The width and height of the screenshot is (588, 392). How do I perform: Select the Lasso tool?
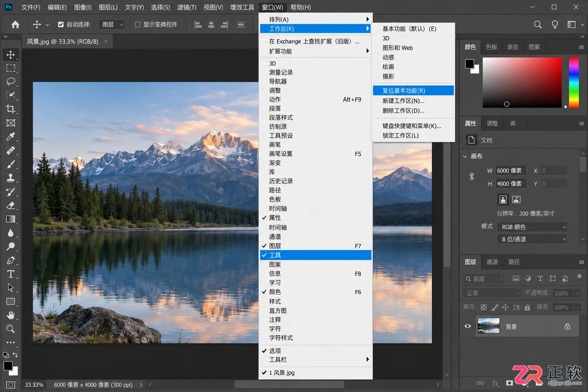(x=11, y=82)
